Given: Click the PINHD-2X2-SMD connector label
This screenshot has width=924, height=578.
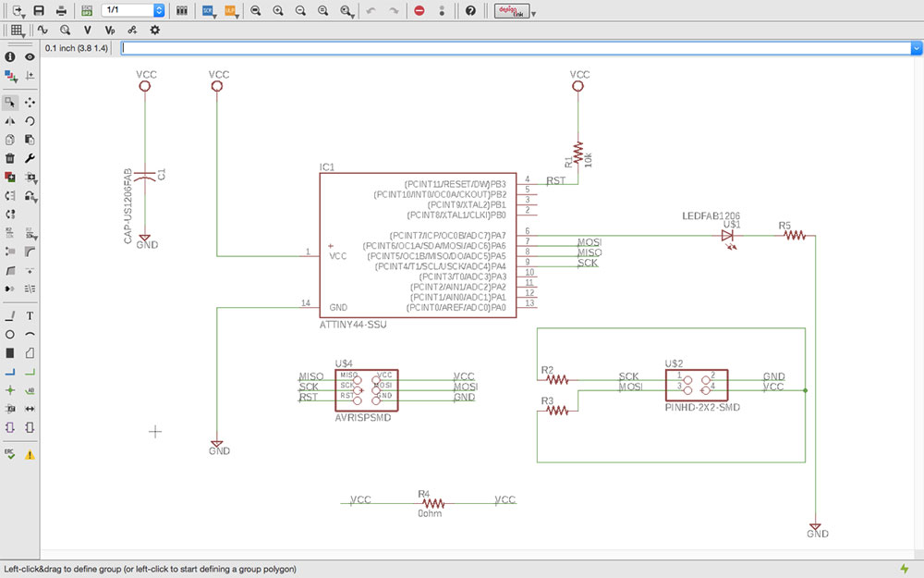Looking at the screenshot, I should pos(702,407).
